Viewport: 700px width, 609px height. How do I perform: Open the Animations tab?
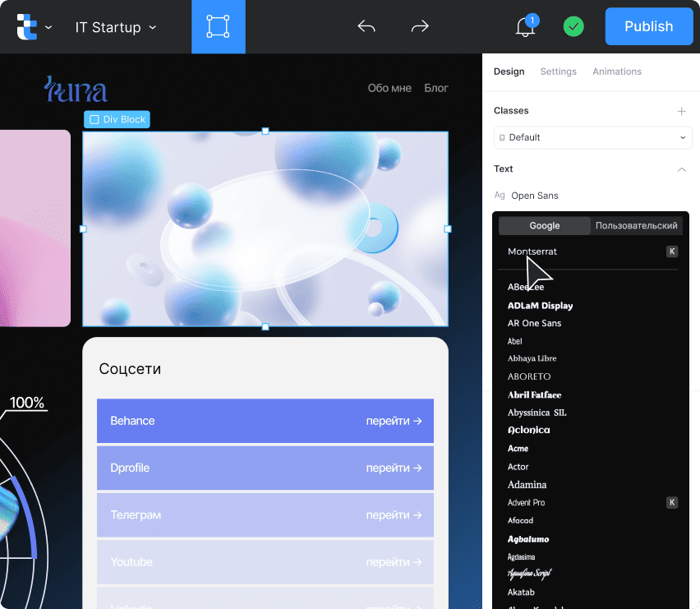pos(616,72)
